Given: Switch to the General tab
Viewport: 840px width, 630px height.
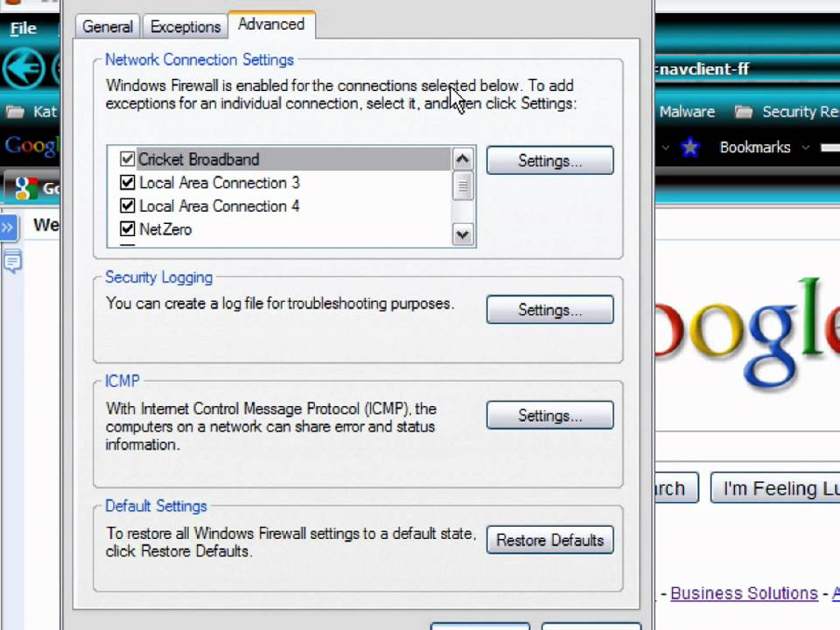Looking at the screenshot, I should coord(108,26).
